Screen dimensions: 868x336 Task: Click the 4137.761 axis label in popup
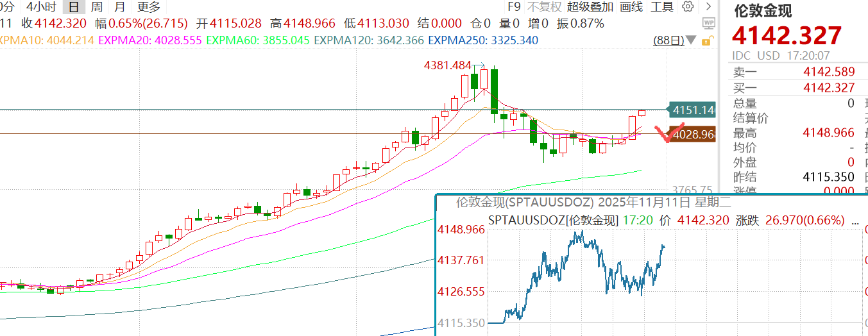coord(461,260)
